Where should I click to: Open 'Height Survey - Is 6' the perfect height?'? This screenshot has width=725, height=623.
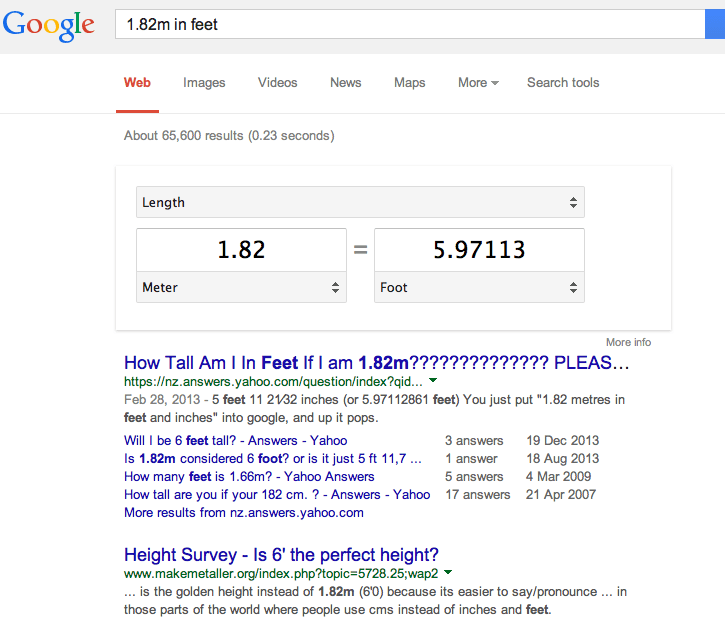(281, 555)
